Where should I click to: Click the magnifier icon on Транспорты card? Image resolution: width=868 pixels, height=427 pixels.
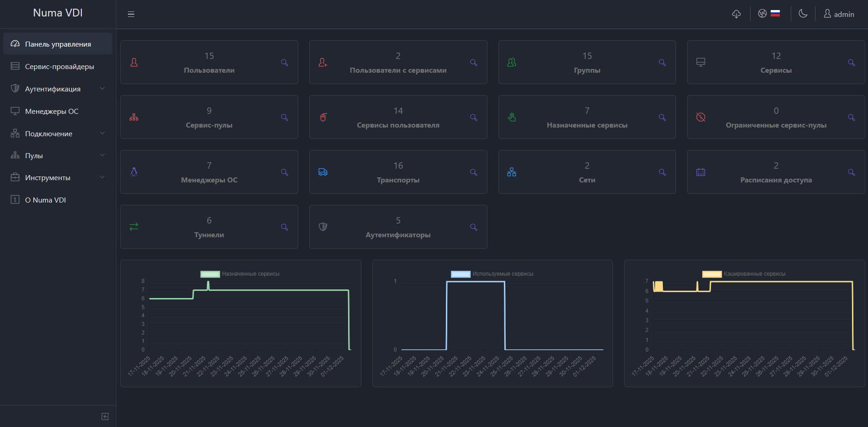pos(473,172)
